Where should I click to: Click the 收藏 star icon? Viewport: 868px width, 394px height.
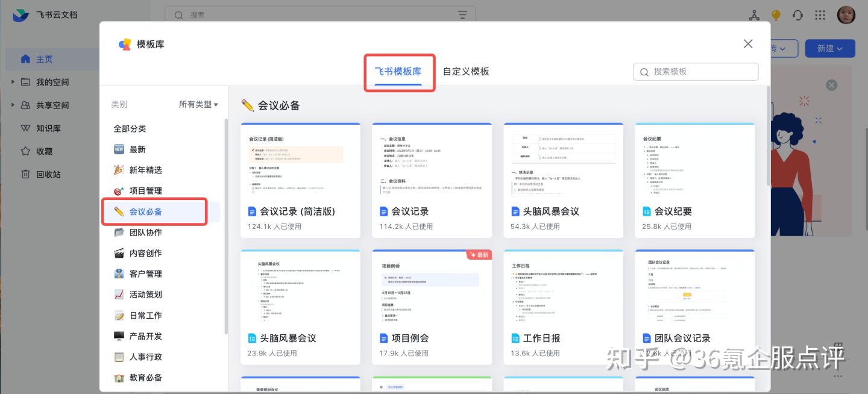(x=25, y=151)
